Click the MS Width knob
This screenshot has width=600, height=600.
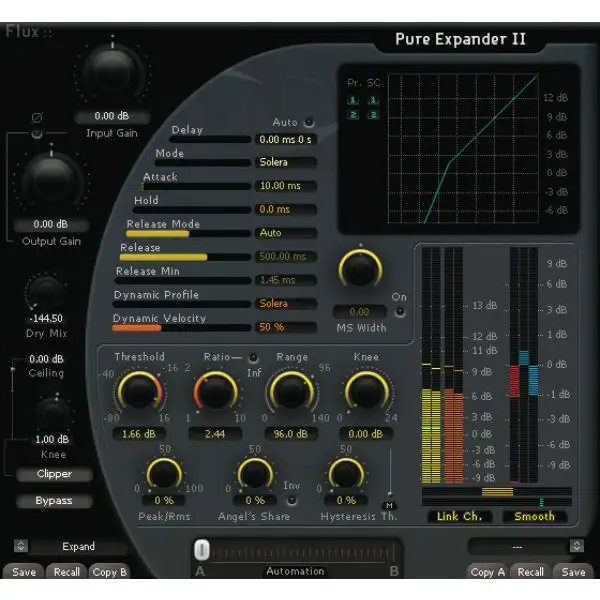point(359,269)
